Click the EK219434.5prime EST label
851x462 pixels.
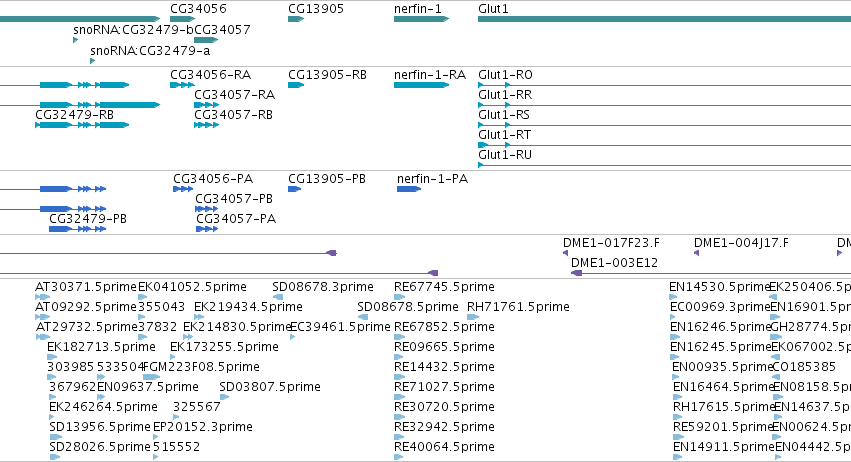[248, 307]
